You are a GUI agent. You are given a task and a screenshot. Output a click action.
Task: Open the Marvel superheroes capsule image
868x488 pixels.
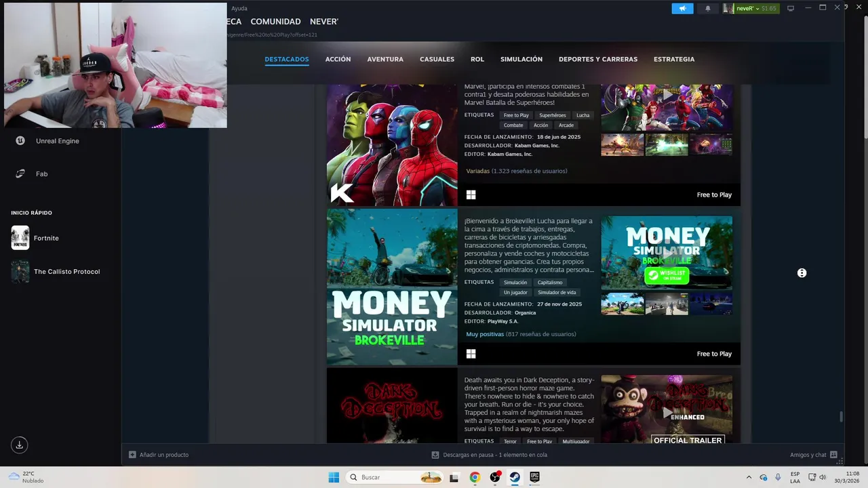(x=392, y=144)
